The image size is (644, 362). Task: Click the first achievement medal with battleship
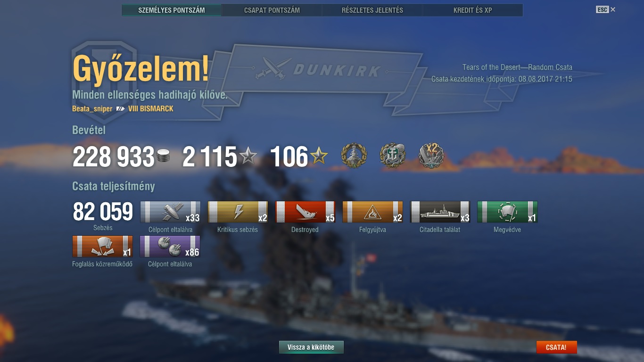(x=354, y=156)
